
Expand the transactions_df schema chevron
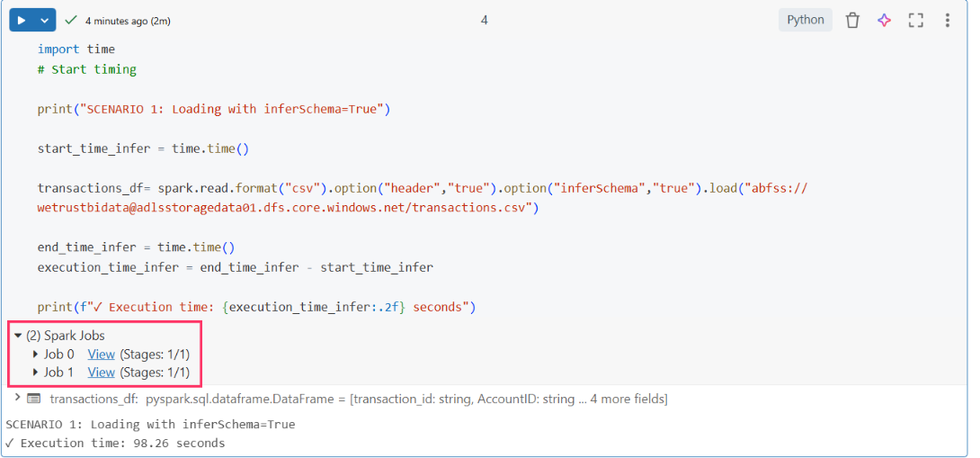(x=16, y=398)
